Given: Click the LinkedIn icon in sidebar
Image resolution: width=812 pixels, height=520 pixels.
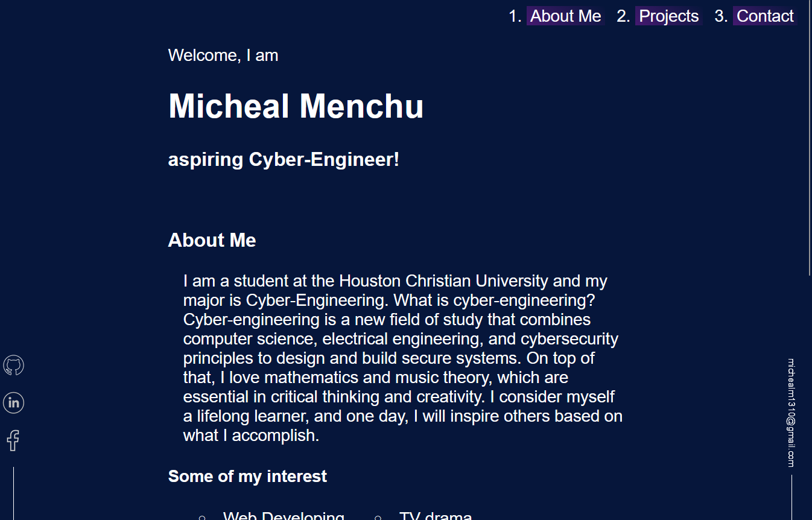Looking at the screenshot, I should [13, 402].
